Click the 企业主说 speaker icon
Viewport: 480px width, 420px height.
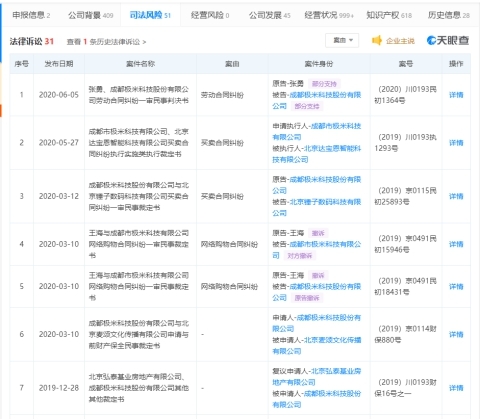tap(377, 41)
